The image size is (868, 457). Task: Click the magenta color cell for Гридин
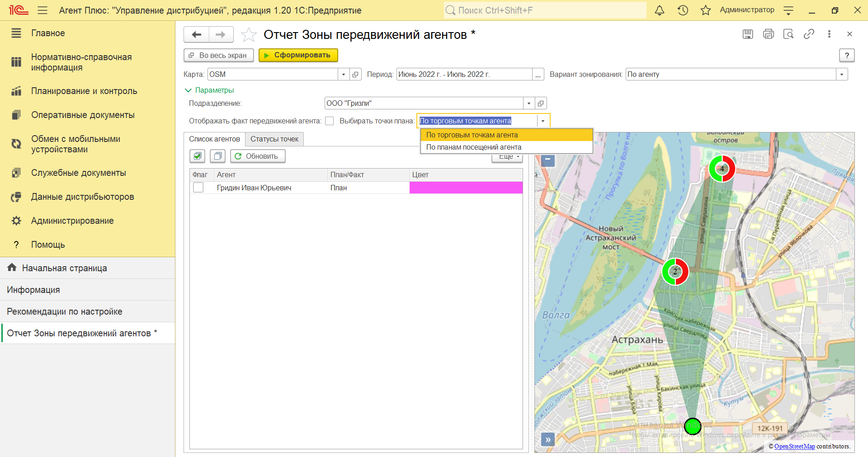click(x=466, y=188)
